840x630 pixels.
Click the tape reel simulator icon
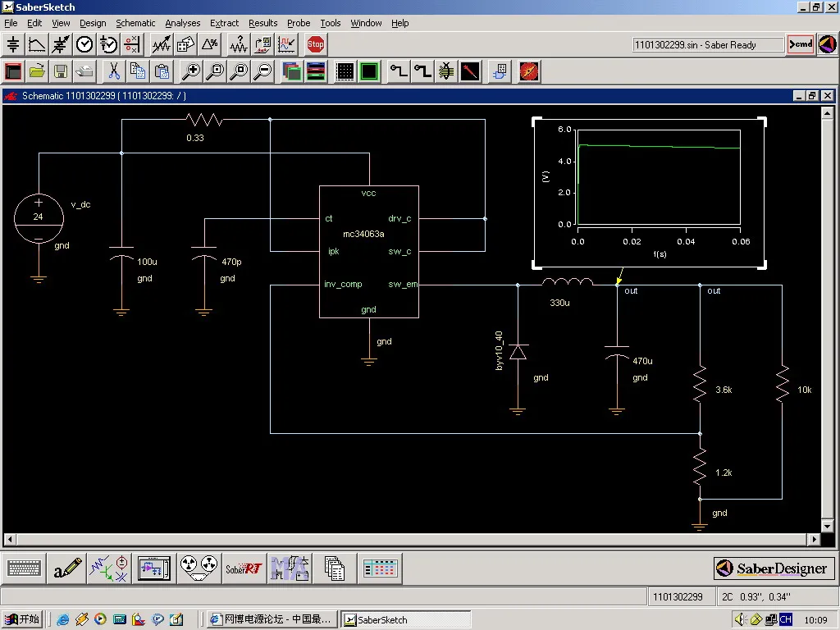pyautogui.click(x=199, y=568)
